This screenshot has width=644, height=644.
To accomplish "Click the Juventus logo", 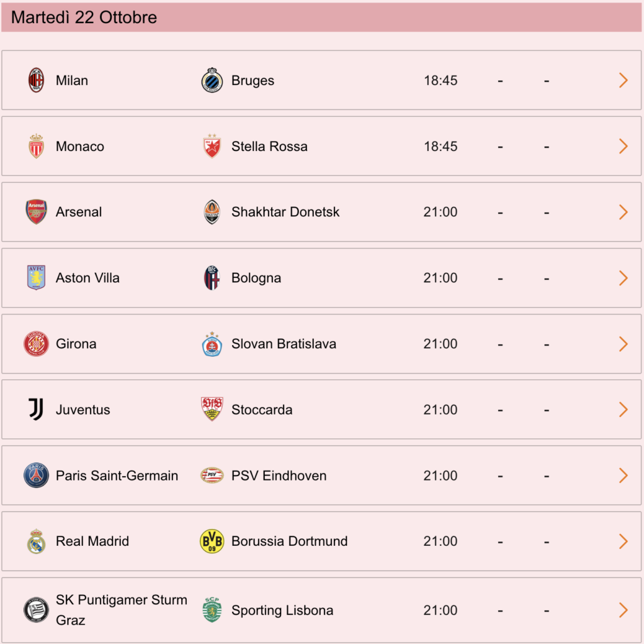I will pos(36,409).
